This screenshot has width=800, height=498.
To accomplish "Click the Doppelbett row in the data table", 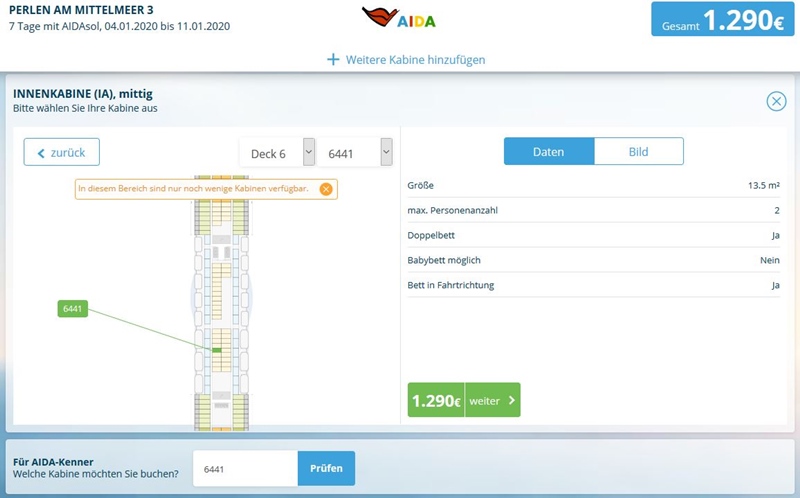I will pos(593,235).
